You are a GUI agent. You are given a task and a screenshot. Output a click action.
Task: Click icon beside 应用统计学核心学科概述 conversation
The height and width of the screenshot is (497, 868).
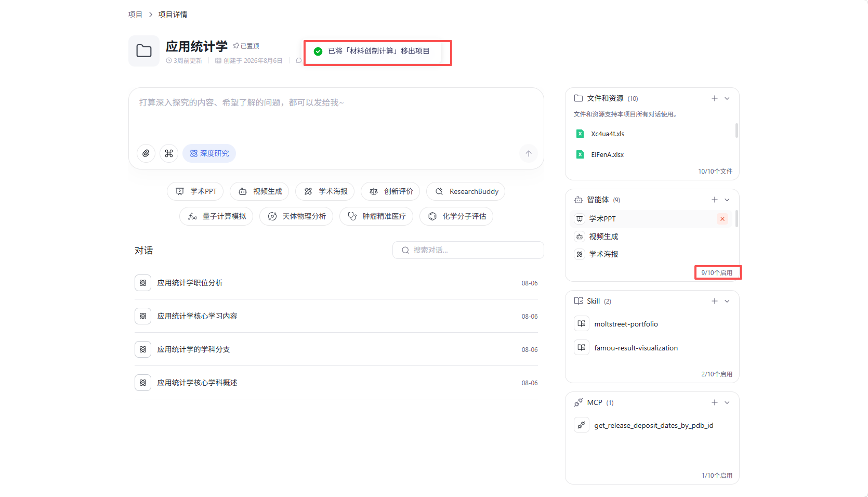point(143,383)
